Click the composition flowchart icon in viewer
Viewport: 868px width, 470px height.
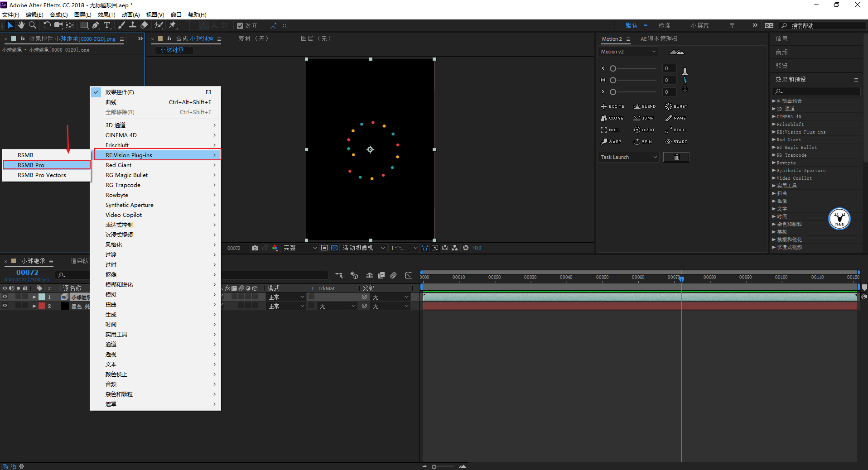(x=454, y=248)
